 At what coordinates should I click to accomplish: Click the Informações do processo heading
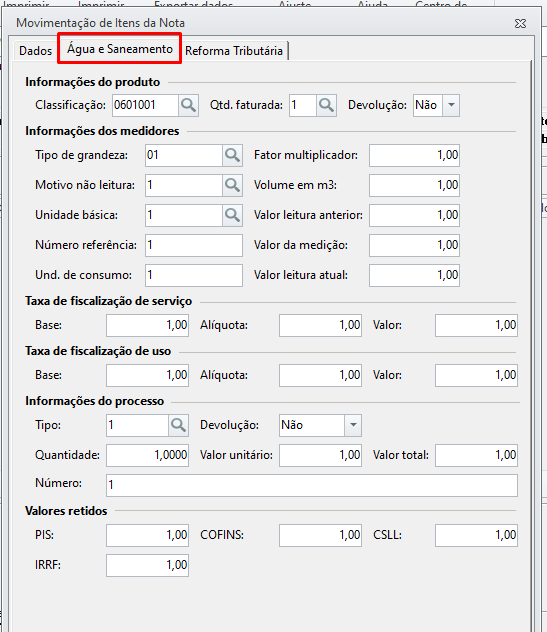[x=95, y=401]
